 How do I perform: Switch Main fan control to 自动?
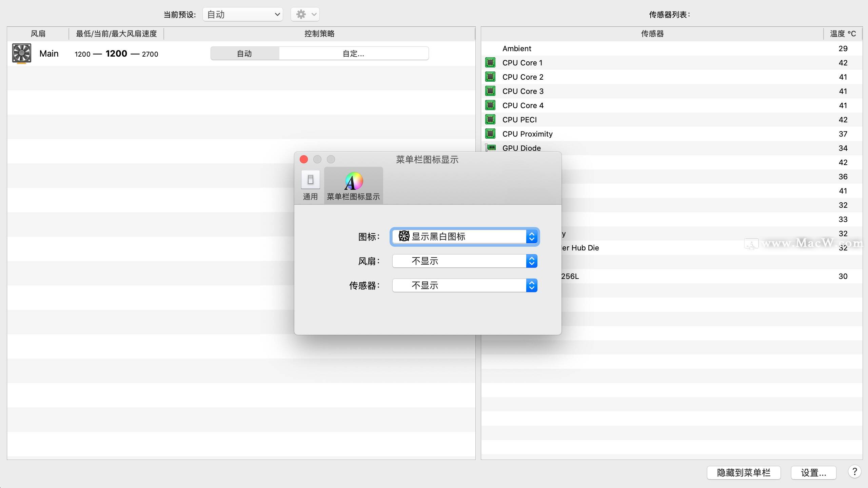244,54
